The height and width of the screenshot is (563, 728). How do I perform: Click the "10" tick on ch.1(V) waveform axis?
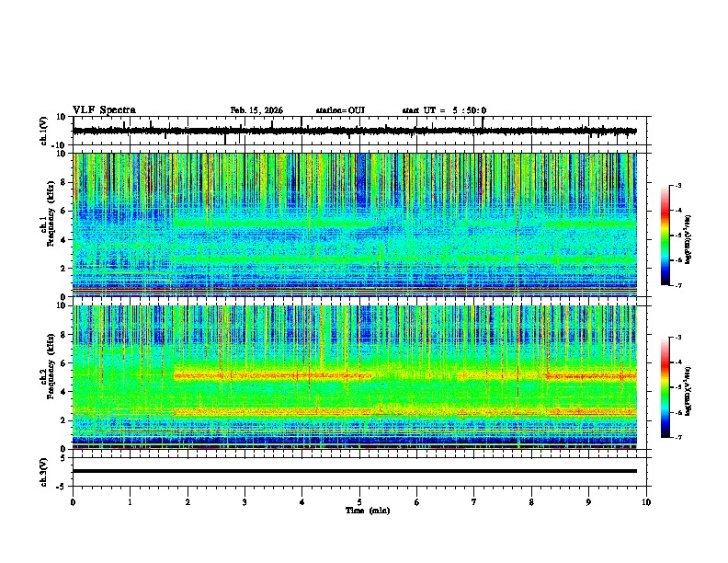coord(62,117)
